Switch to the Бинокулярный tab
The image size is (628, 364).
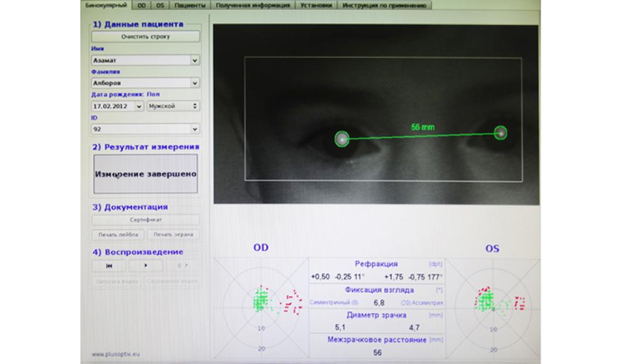point(106,5)
